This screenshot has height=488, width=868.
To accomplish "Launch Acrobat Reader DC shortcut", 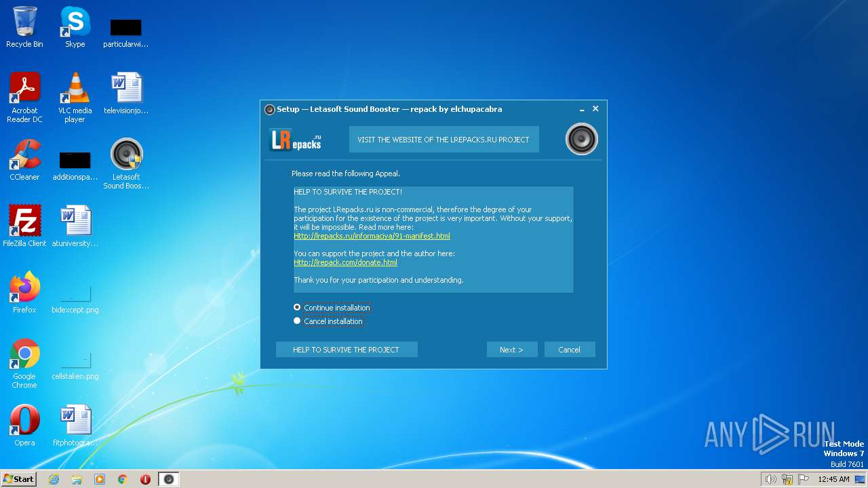I will (x=24, y=97).
